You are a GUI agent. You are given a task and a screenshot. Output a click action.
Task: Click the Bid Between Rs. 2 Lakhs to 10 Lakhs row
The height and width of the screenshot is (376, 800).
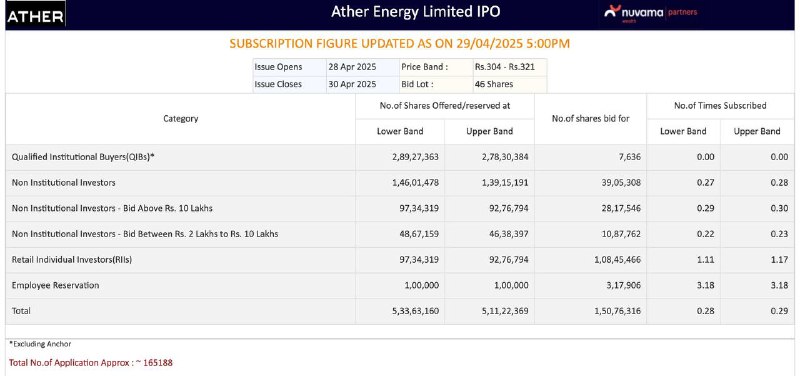point(400,234)
